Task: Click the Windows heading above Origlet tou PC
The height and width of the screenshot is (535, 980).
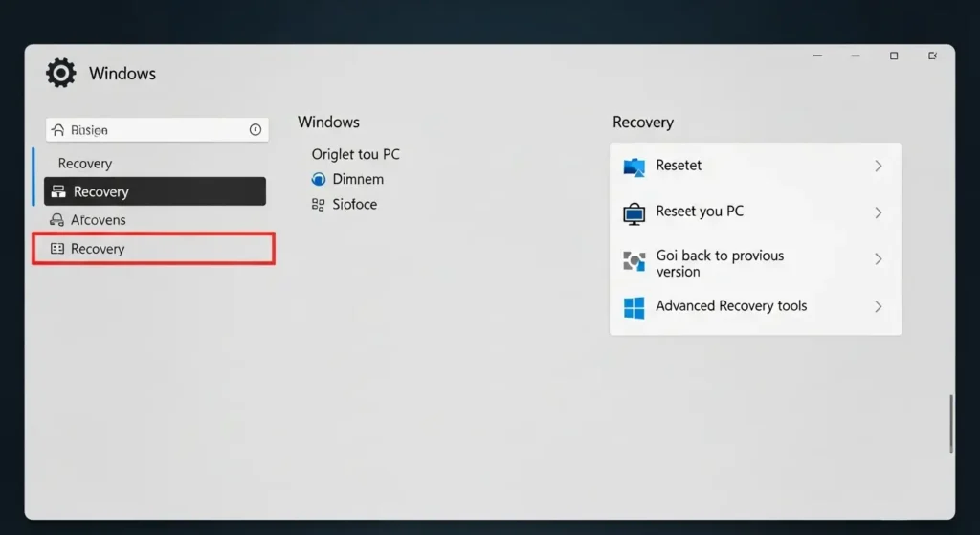Action: click(329, 122)
